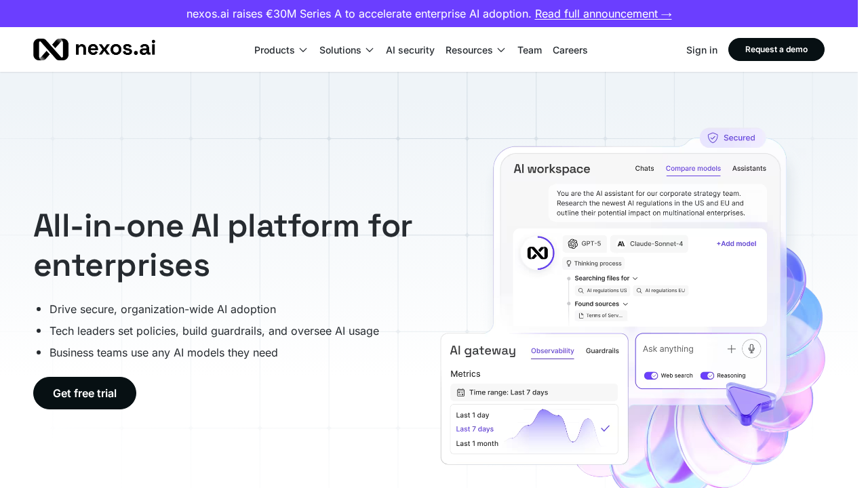Click the Ask anything input field

[x=678, y=348]
